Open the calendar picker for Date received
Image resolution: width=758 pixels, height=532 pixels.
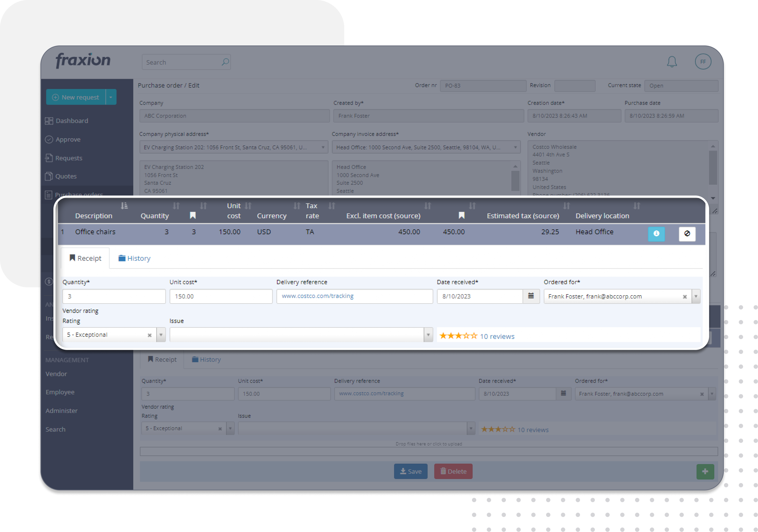pyautogui.click(x=531, y=296)
